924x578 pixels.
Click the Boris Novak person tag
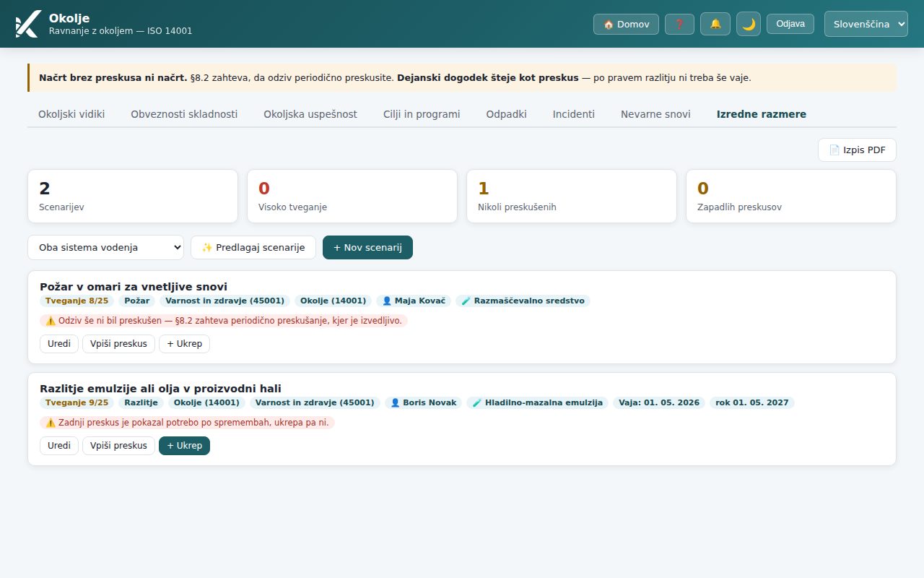[424, 402]
